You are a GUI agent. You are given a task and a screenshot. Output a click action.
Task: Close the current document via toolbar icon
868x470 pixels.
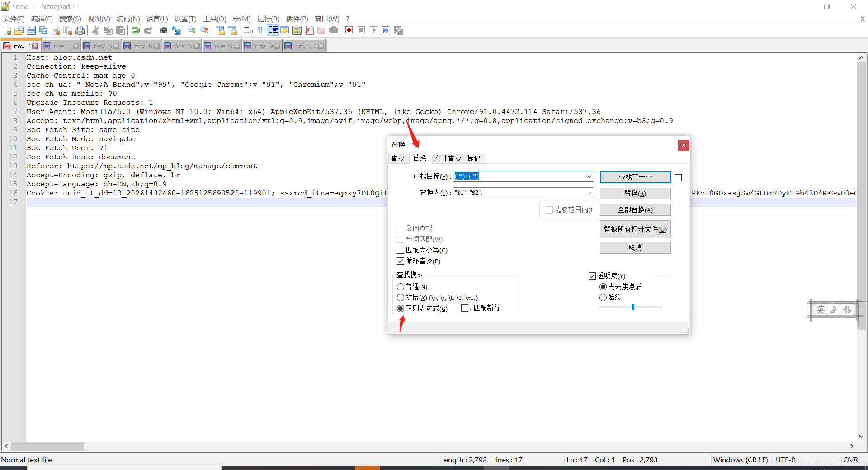(x=56, y=30)
